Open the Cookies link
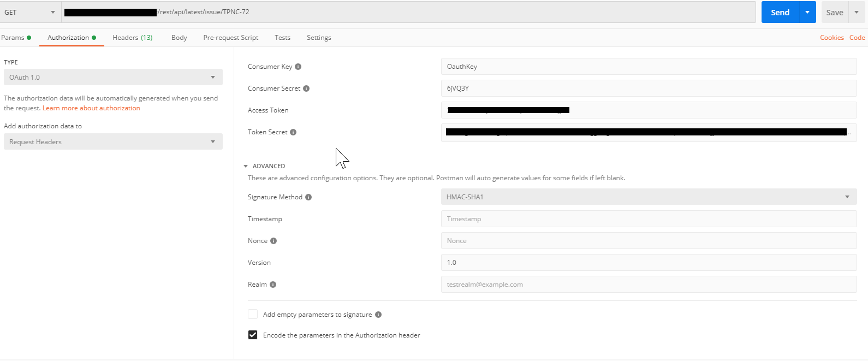The image size is (868, 361). pyautogui.click(x=832, y=38)
